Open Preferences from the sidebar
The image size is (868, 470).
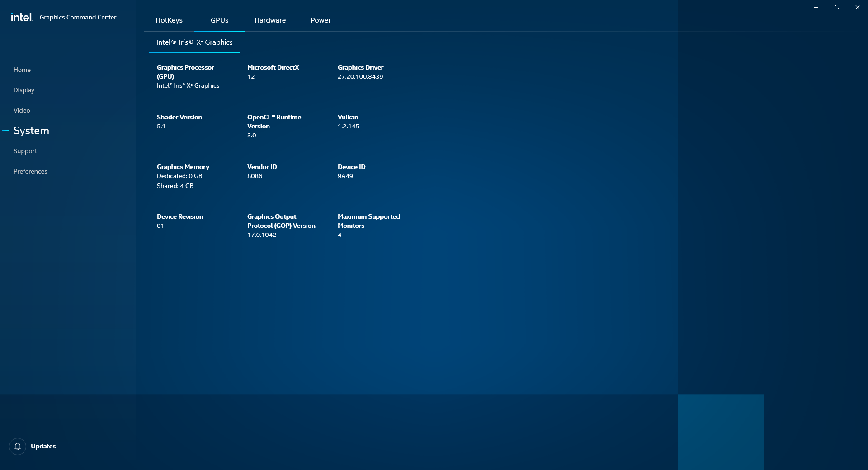[x=30, y=171]
